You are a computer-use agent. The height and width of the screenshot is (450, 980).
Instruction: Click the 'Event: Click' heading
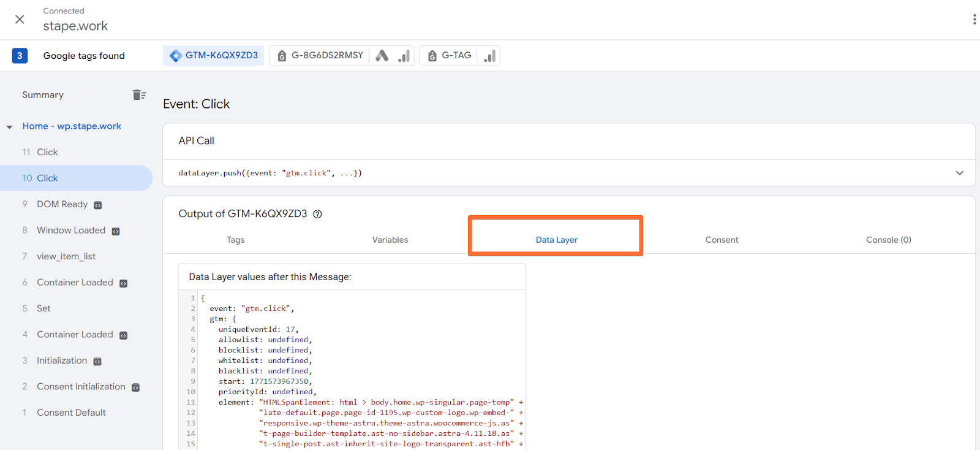pyautogui.click(x=197, y=104)
